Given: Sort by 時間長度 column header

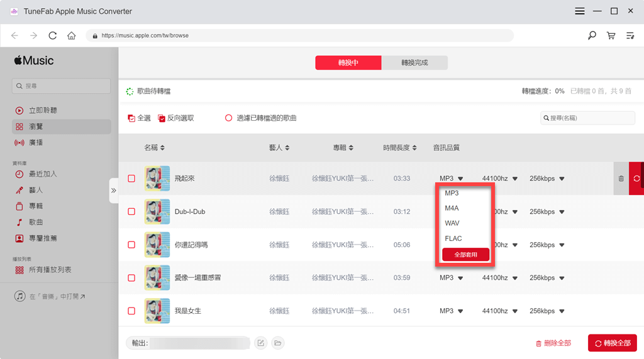Looking at the screenshot, I should [x=400, y=148].
